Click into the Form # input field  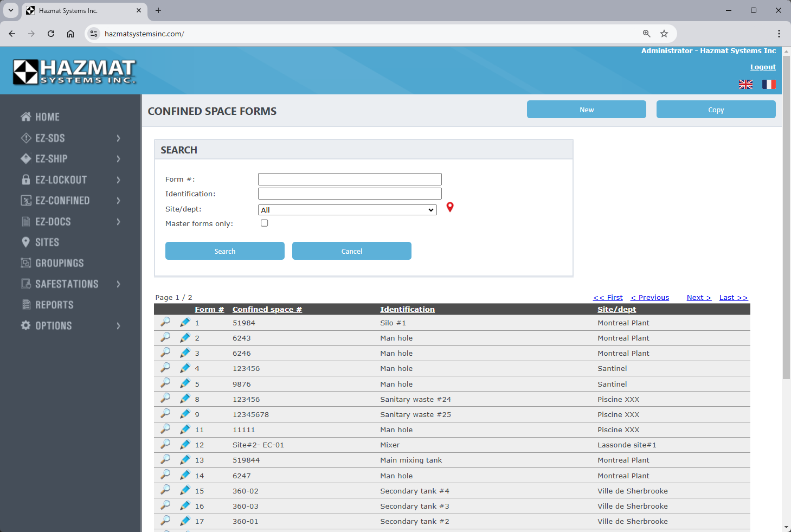[x=349, y=179]
